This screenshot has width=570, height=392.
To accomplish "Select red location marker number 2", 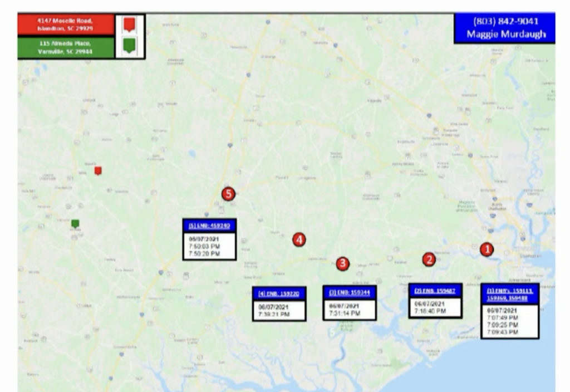I will [x=428, y=259].
